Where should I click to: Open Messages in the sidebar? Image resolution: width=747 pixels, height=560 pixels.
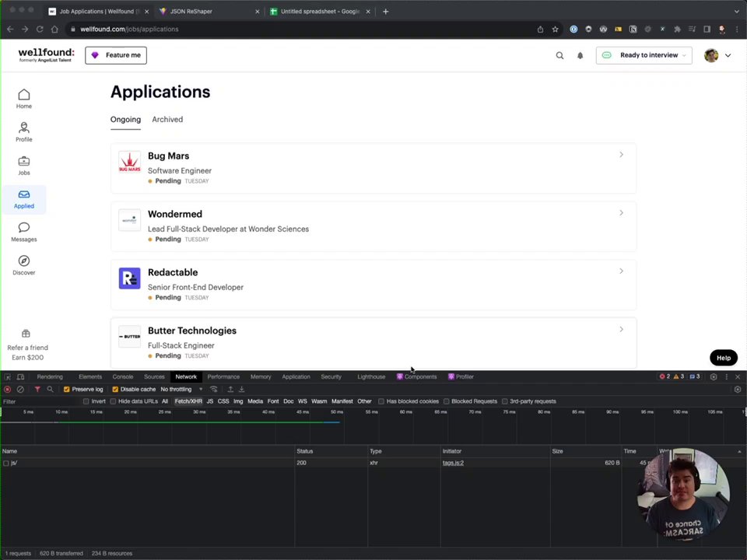pos(24,232)
